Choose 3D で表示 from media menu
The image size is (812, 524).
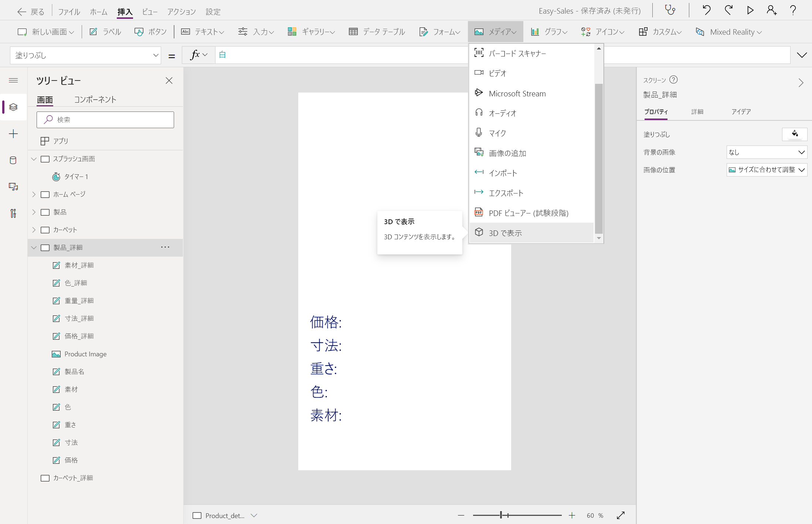(x=531, y=233)
